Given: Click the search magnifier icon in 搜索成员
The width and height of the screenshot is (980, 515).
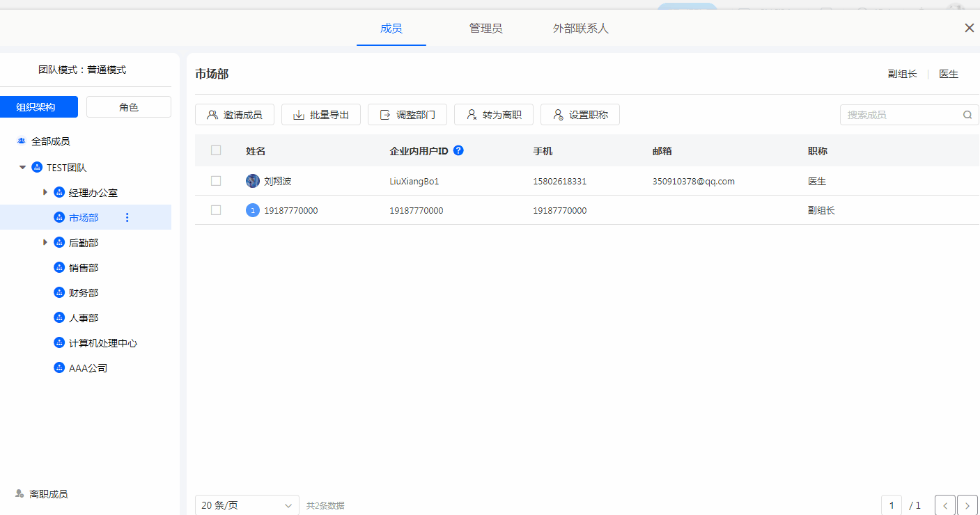Looking at the screenshot, I should tap(967, 115).
